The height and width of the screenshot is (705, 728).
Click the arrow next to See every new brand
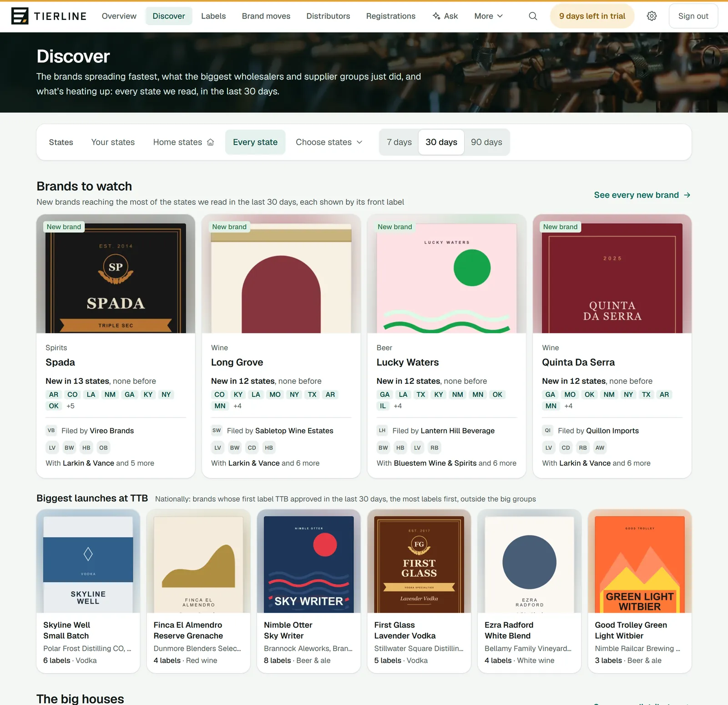[687, 195]
